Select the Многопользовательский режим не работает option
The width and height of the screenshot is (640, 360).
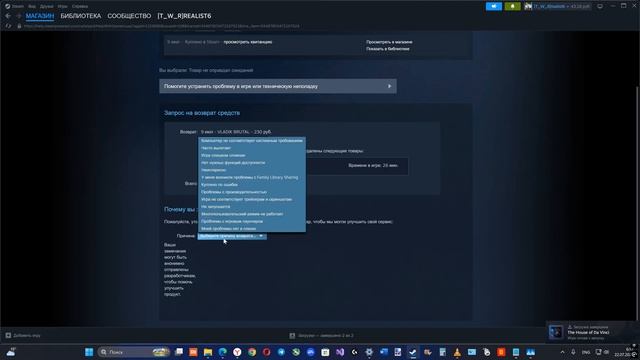[x=252, y=214]
